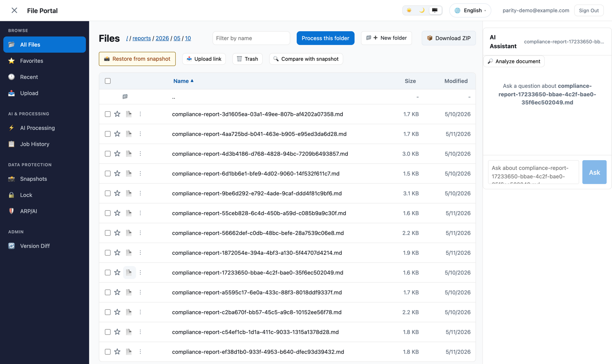Favorite star for compliance-report-a5595c17
The width and height of the screenshot is (612, 364).
pos(117,292)
